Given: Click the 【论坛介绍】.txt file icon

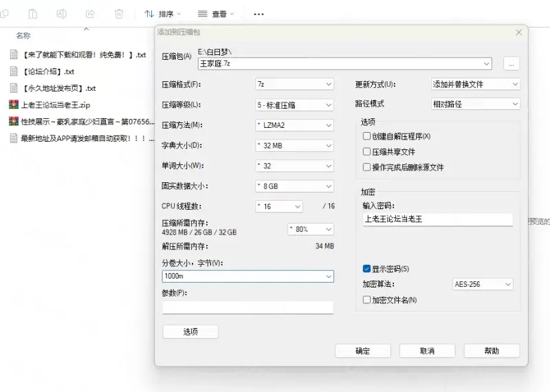Looking at the screenshot, I should [x=13, y=71].
